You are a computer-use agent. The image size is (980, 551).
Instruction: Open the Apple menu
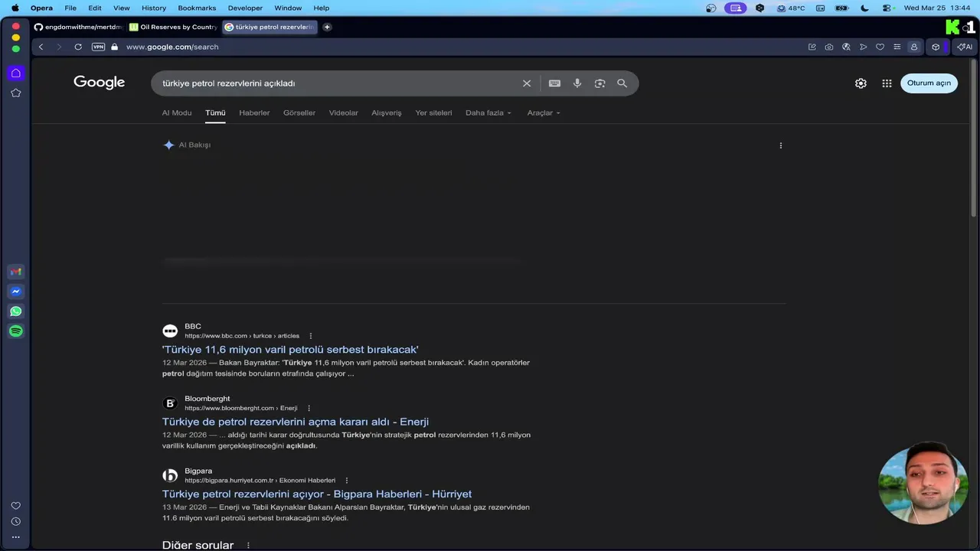(15, 8)
